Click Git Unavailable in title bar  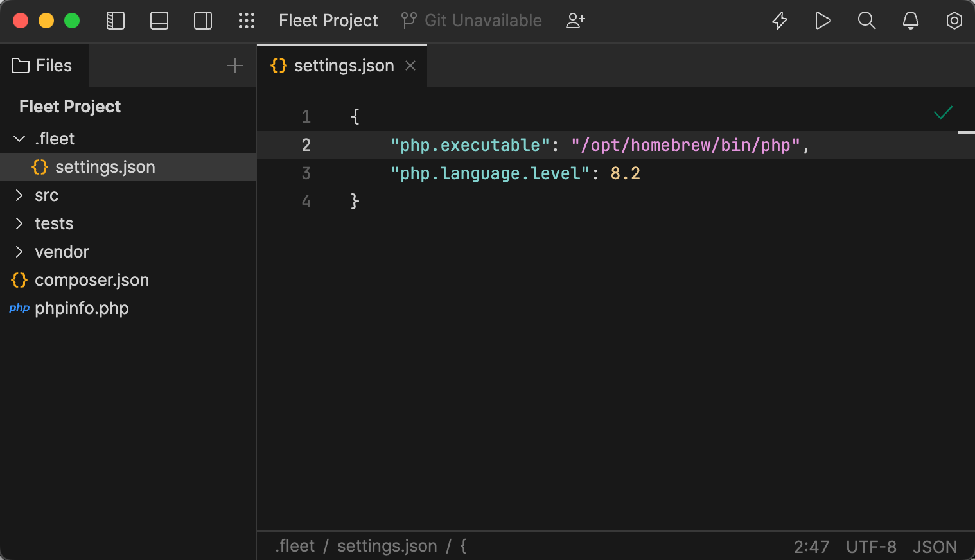point(472,21)
